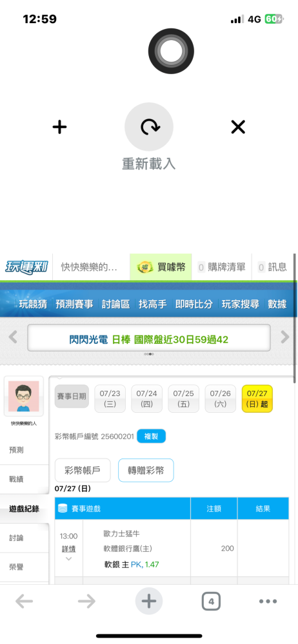Tap the bottom bar new tab plus button
Viewport: 298px width, 644px height.
[x=149, y=601]
